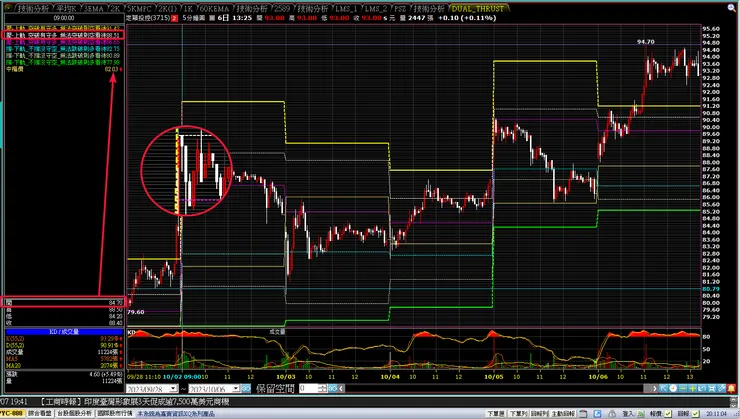
Task: Click the blue link text in status bar
Action: [176, 414]
